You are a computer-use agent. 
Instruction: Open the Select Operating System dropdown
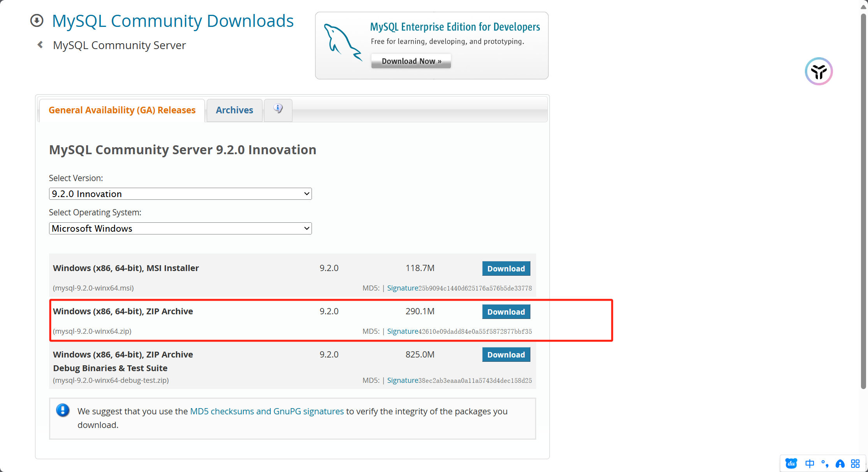pos(180,228)
